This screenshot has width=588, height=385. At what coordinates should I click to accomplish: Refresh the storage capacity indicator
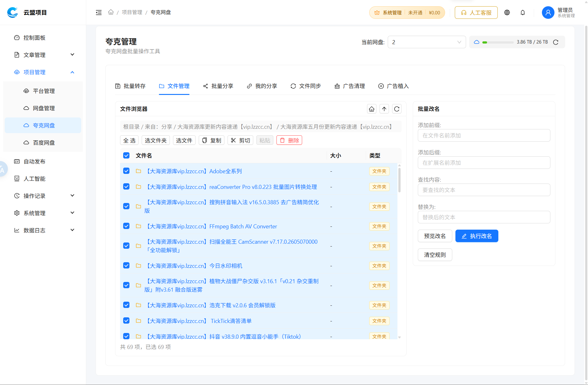556,42
